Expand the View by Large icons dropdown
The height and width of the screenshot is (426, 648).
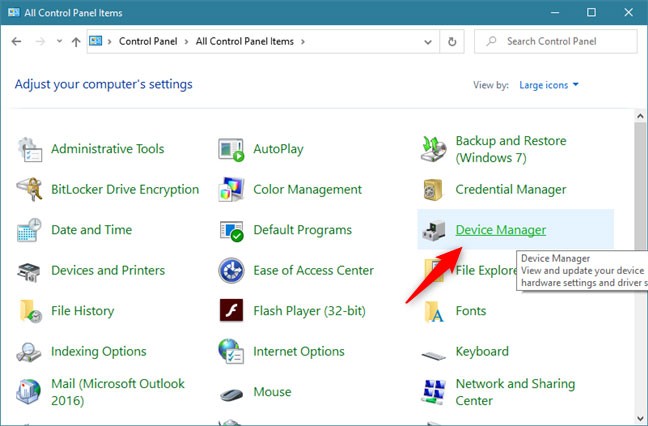click(x=549, y=85)
